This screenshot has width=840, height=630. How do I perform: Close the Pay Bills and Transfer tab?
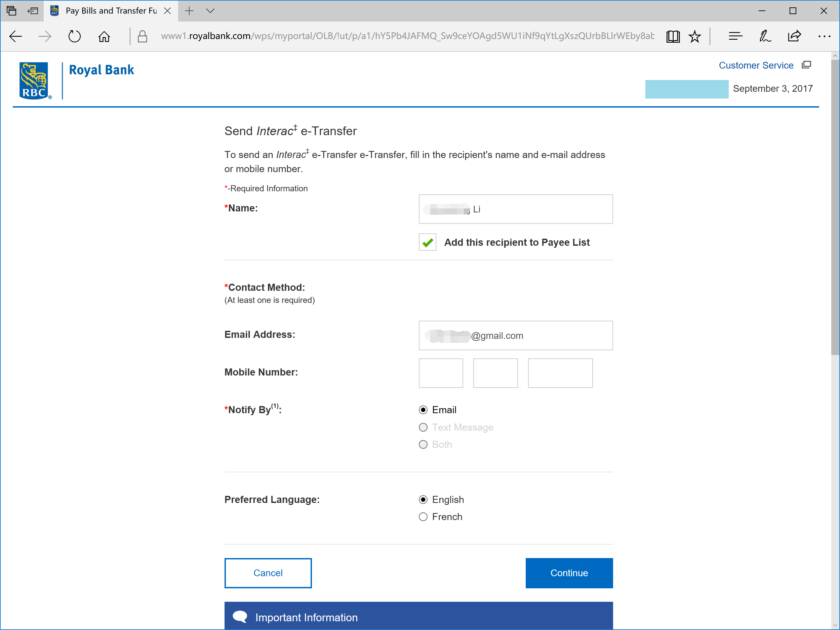[167, 11]
